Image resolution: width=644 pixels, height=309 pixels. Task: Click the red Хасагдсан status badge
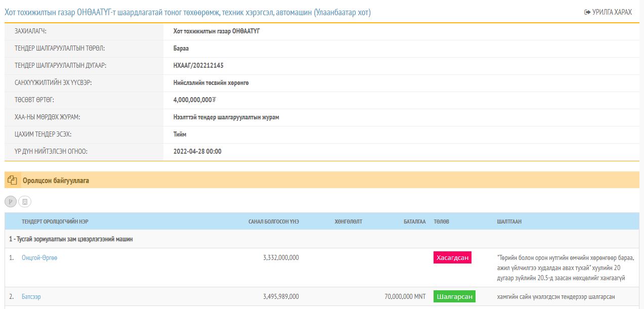(x=452, y=258)
